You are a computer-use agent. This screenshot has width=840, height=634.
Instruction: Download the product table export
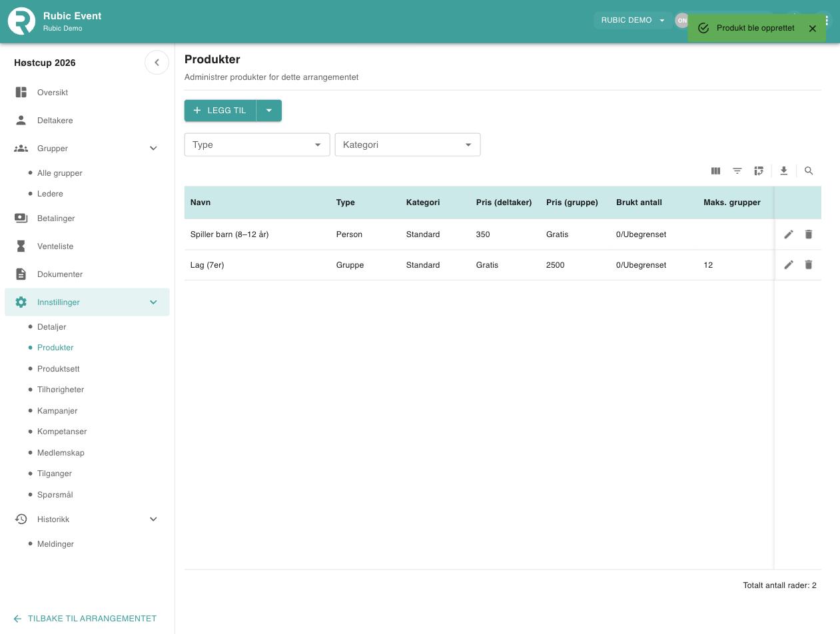click(x=784, y=171)
